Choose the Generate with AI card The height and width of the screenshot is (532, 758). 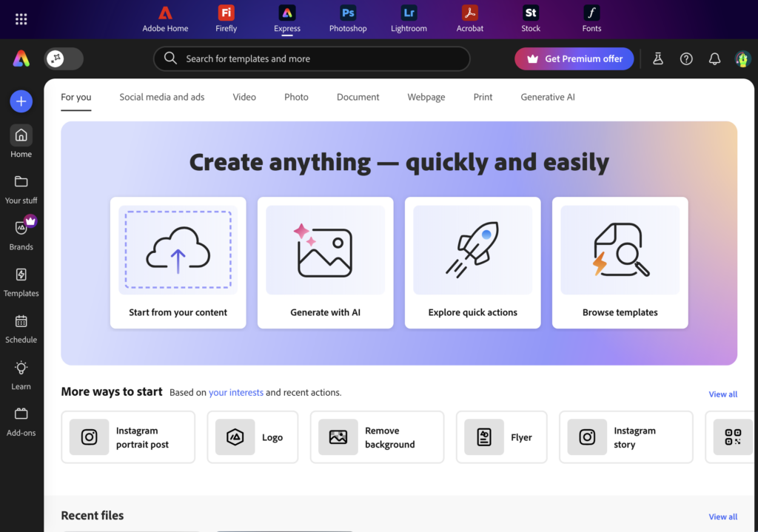pos(325,262)
